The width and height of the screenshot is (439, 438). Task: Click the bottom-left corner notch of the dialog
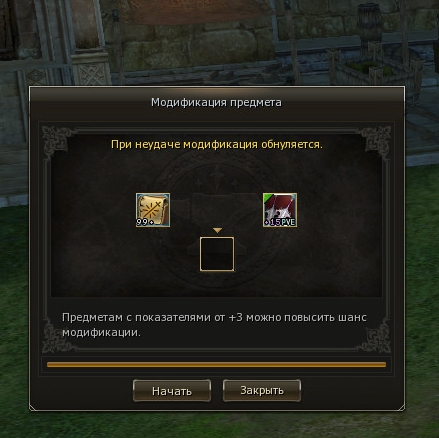(33, 407)
